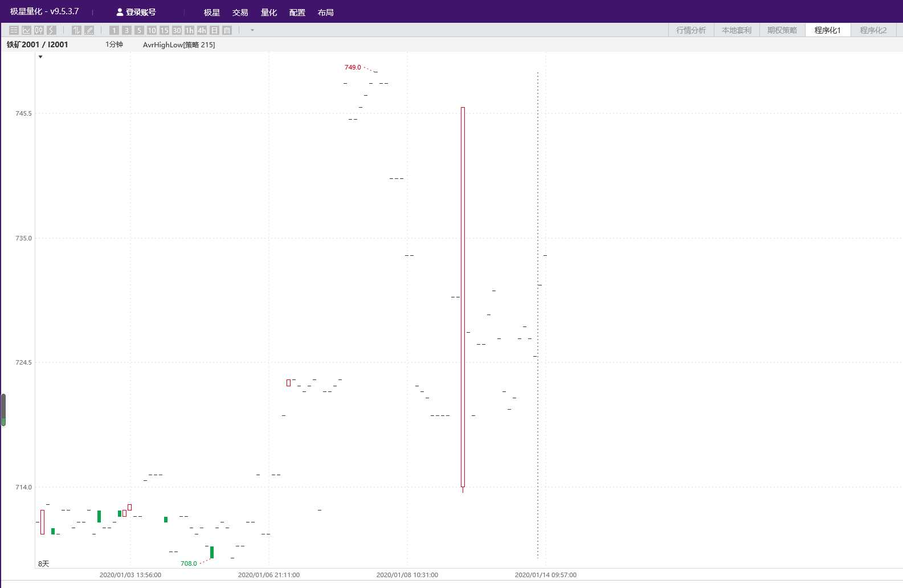This screenshot has width=903, height=588.
Task: Open the 交易 menu
Action: (240, 12)
